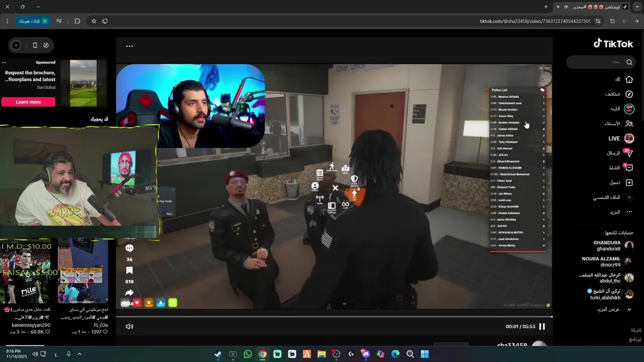Pause the video playback
The width and height of the screenshot is (644, 362).
[542, 326]
